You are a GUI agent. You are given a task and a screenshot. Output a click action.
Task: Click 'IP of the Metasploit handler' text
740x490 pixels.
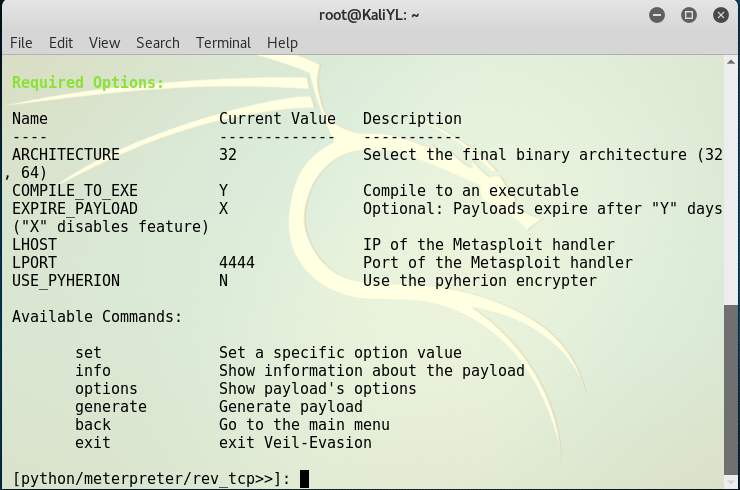[488, 245]
